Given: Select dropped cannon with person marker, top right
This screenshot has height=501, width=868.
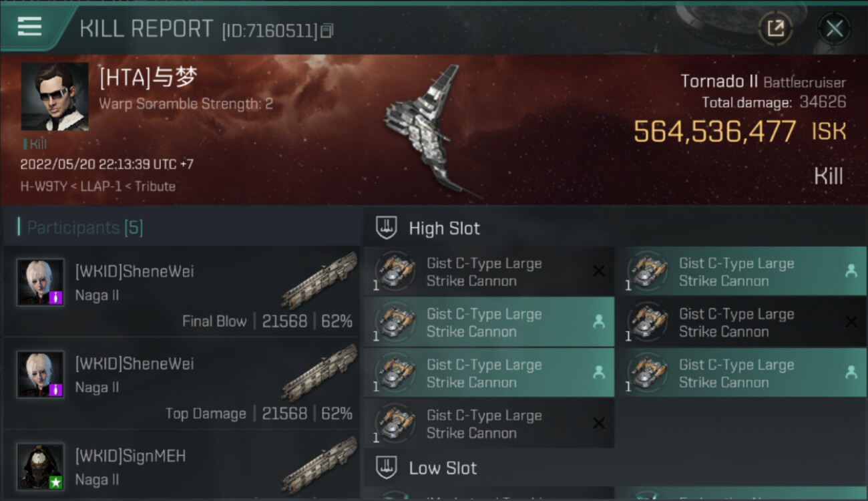Looking at the screenshot, I should click(x=741, y=272).
